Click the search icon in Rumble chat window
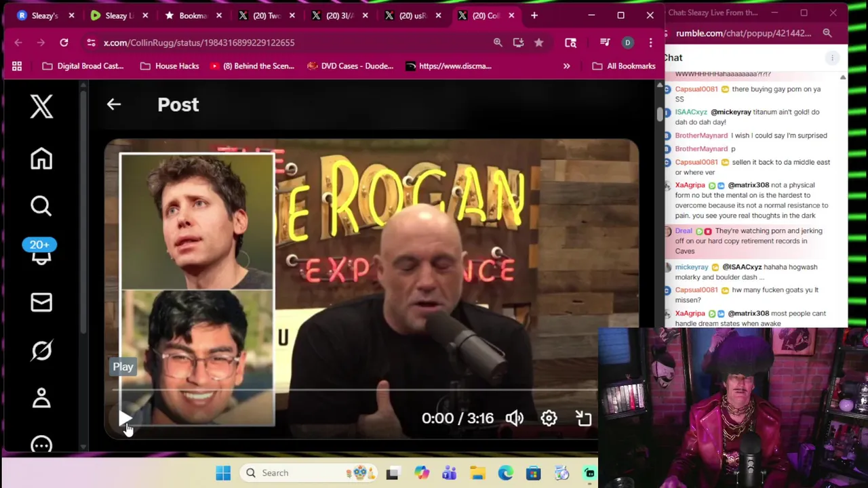 point(827,33)
